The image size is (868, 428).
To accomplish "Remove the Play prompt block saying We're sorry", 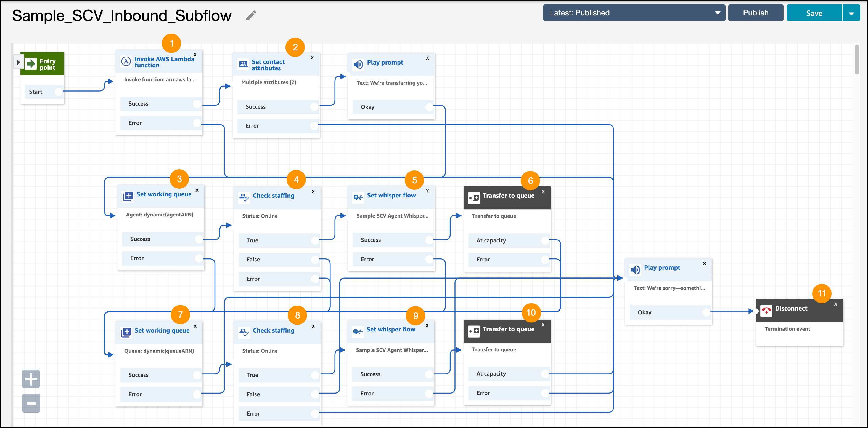I will (x=705, y=263).
